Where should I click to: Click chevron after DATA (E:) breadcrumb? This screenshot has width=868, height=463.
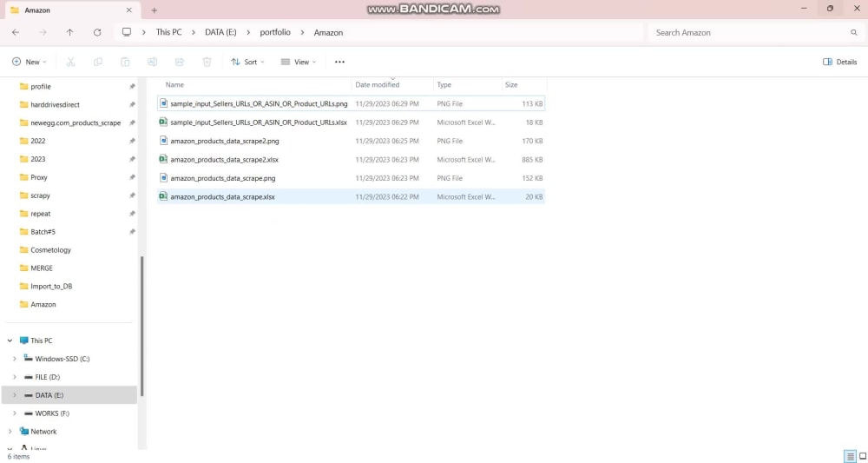pyautogui.click(x=248, y=33)
